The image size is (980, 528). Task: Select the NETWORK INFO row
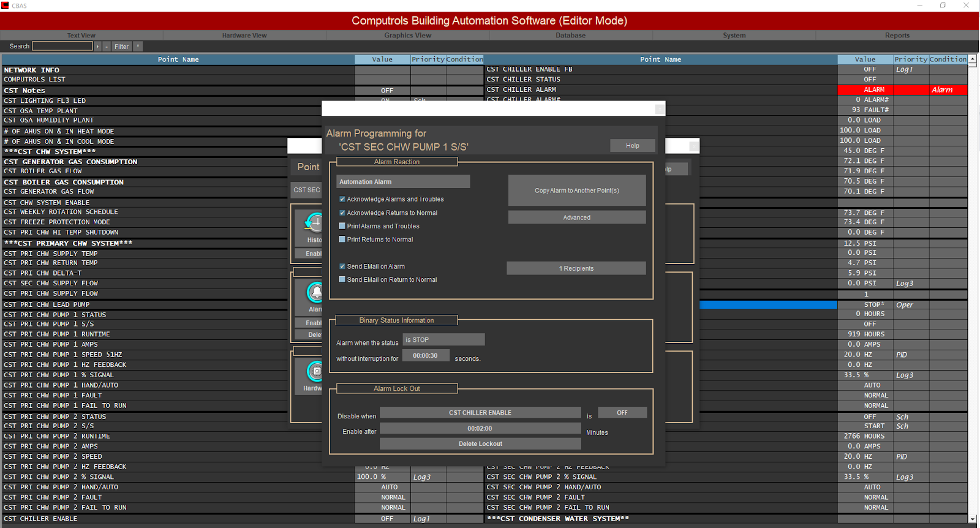178,70
